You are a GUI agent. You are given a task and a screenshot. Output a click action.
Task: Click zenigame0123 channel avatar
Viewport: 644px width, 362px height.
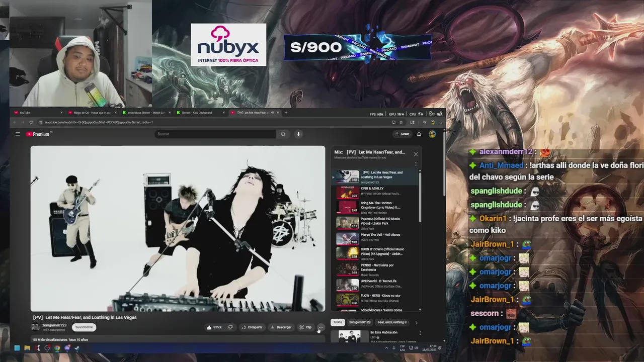click(35, 327)
